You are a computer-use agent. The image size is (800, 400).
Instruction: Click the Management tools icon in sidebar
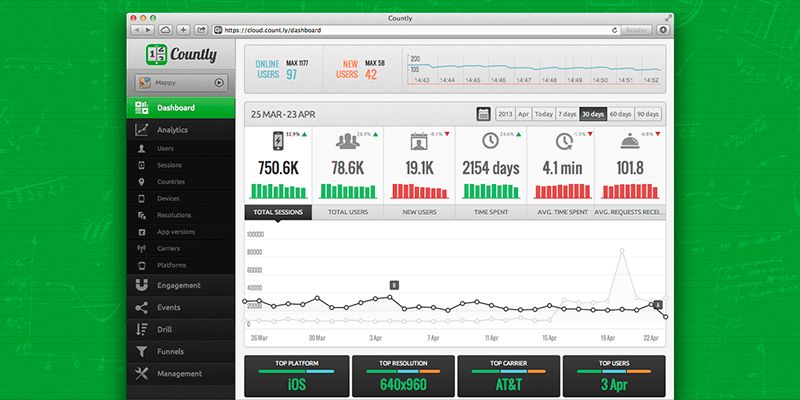coord(142,374)
